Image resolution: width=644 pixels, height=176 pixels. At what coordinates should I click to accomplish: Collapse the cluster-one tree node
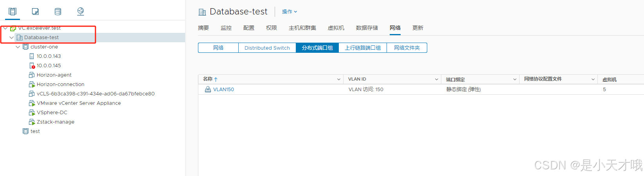point(18,47)
